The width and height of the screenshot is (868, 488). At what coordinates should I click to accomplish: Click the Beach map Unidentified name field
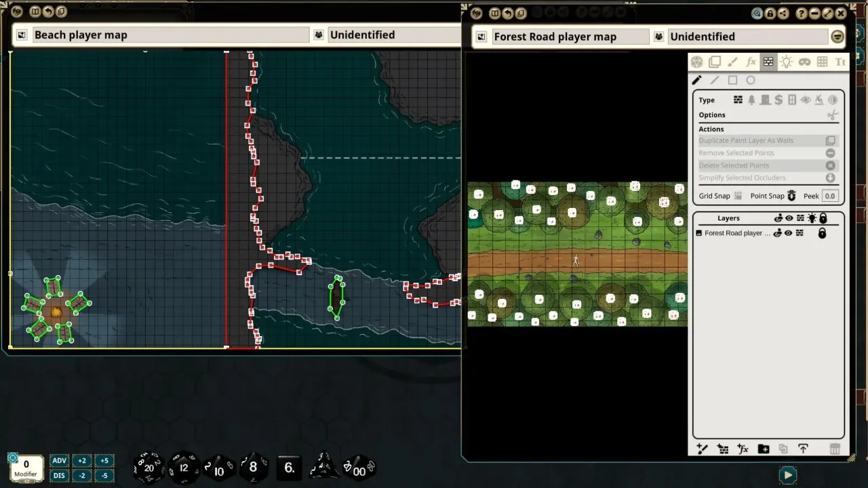point(395,35)
